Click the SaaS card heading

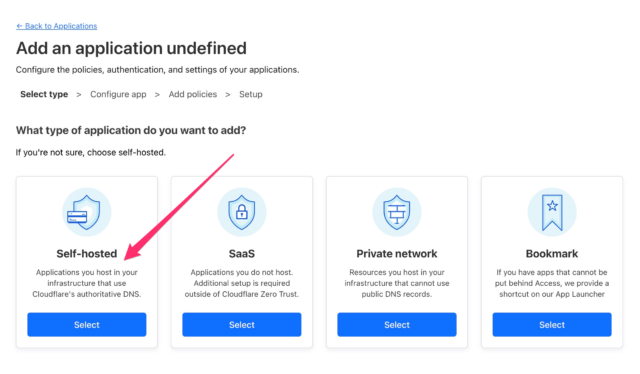click(242, 254)
